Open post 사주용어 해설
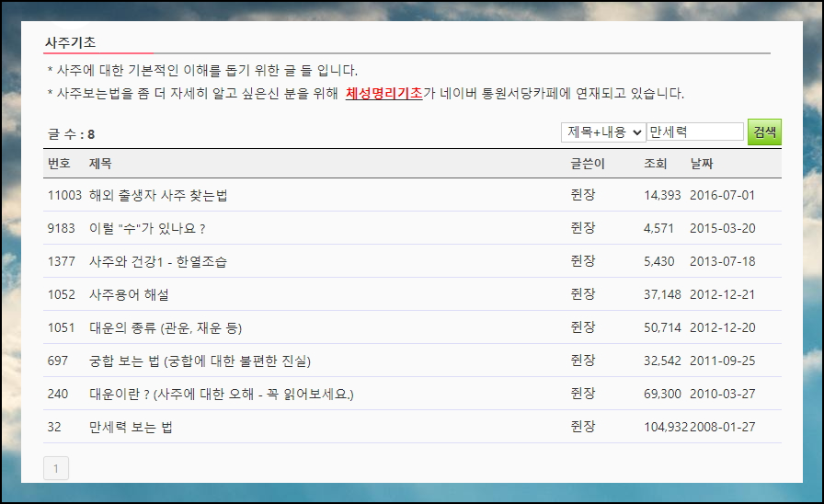824x504 pixels. click(x=129, y=295)
